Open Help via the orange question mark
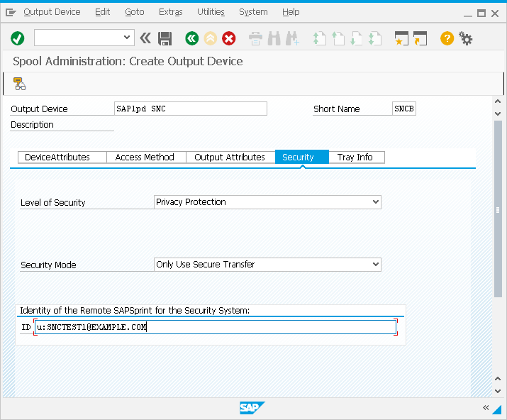Screen dimensions: 507x420 (447, 38)
